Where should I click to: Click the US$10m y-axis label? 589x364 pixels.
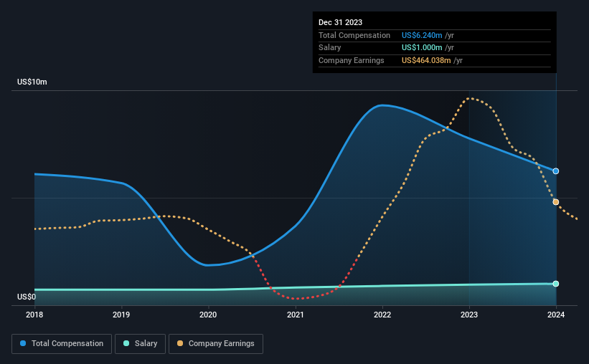click(x=32, y=82)
